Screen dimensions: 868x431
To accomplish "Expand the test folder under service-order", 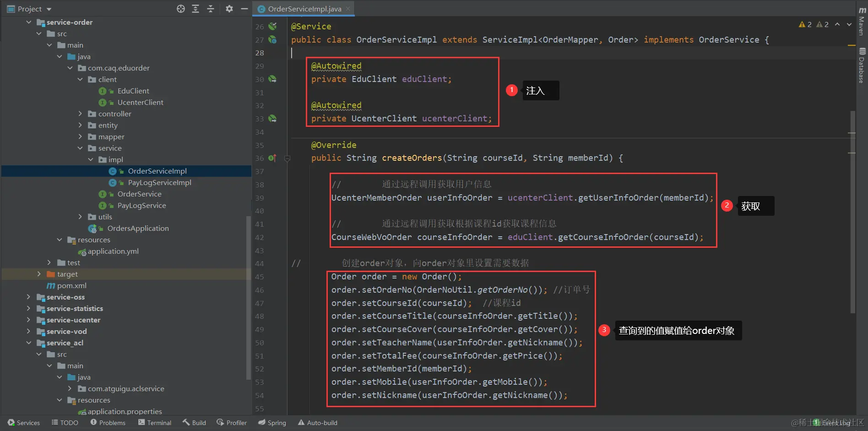I will coord(49,262).
